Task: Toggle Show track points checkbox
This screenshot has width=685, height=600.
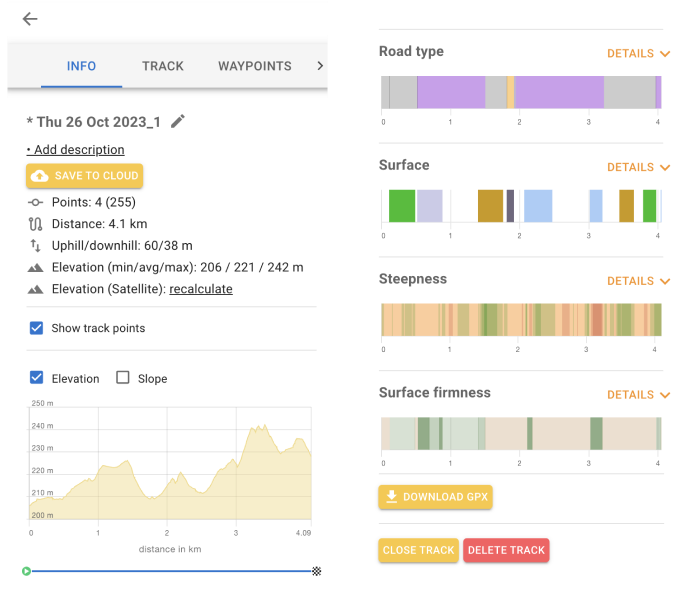Action: click(37, 328)
